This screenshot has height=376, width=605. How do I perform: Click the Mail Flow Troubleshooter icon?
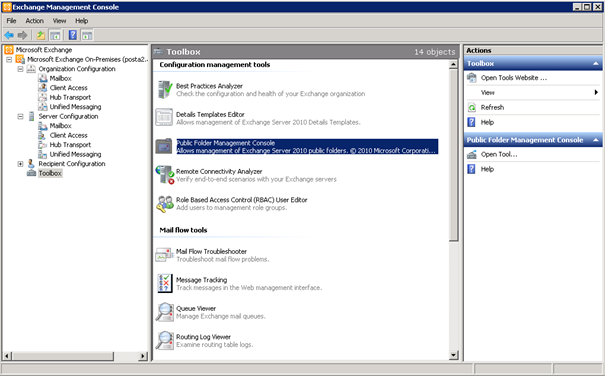[164, 255]
